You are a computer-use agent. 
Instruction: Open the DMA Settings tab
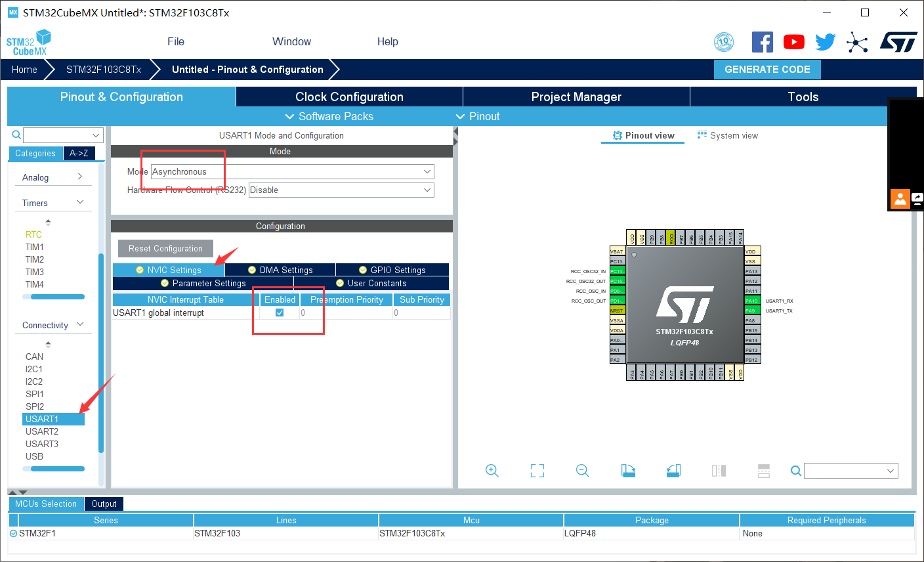279,269
